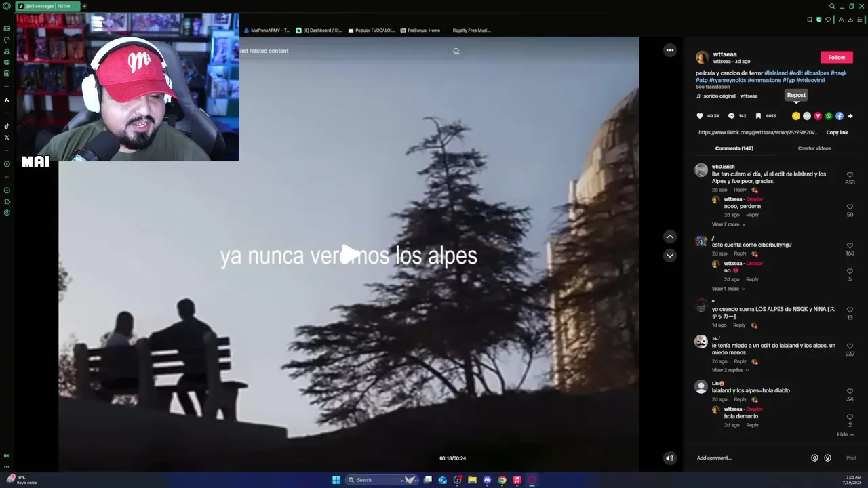Open PreSonus: Home bookmark
Image resolution: width=868 pixels, height=488 pixels.
[420, 30]
